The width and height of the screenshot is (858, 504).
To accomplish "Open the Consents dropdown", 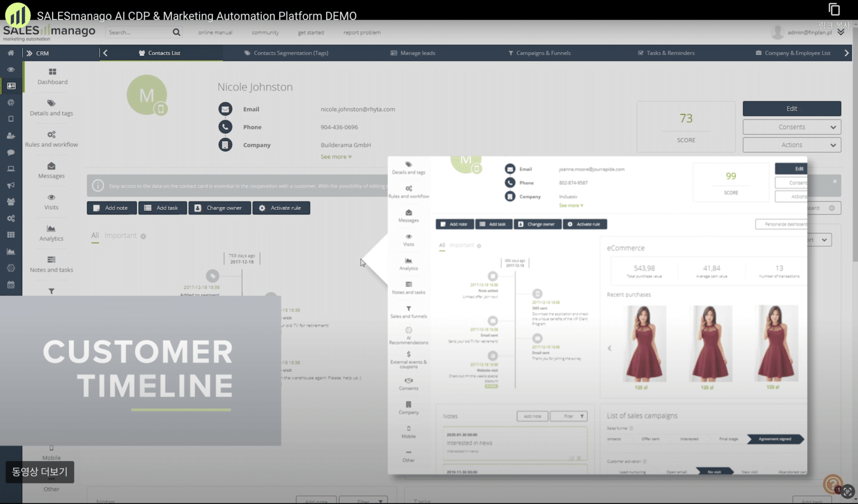I will pos(792,127).
